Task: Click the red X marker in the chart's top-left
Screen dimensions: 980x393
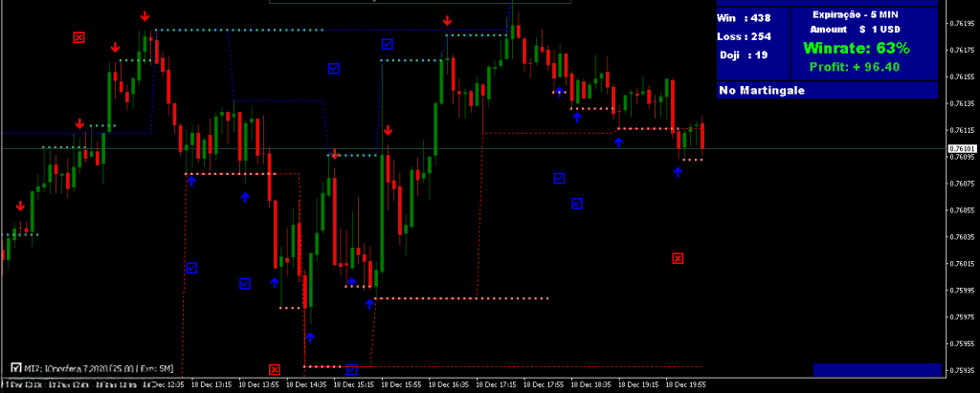Action: [x=78, y=37]
